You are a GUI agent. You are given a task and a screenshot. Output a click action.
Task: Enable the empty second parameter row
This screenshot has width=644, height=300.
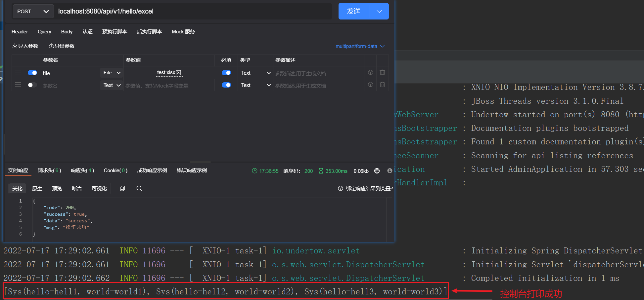coord(32,85)
